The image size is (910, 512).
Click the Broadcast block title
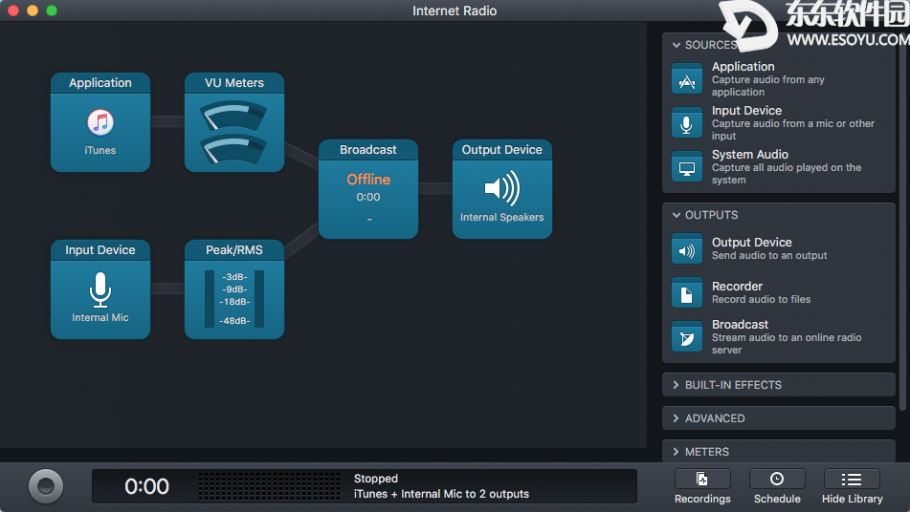tap(369, 150)
